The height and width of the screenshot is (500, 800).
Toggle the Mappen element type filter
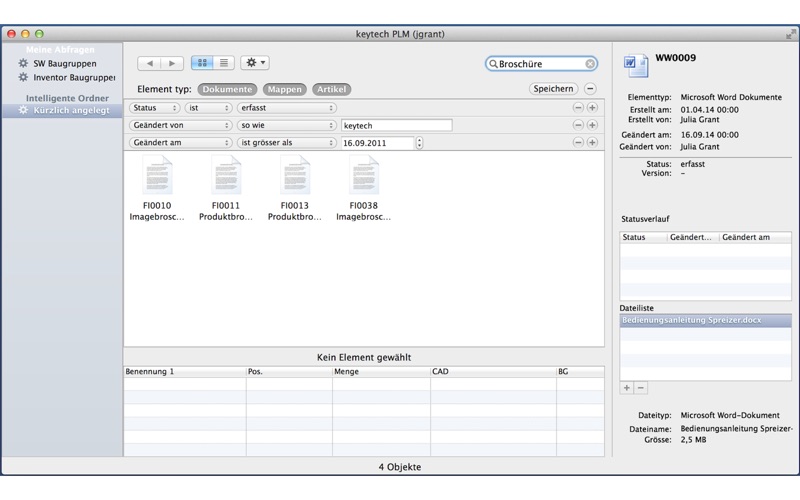(x=285, y=89)
